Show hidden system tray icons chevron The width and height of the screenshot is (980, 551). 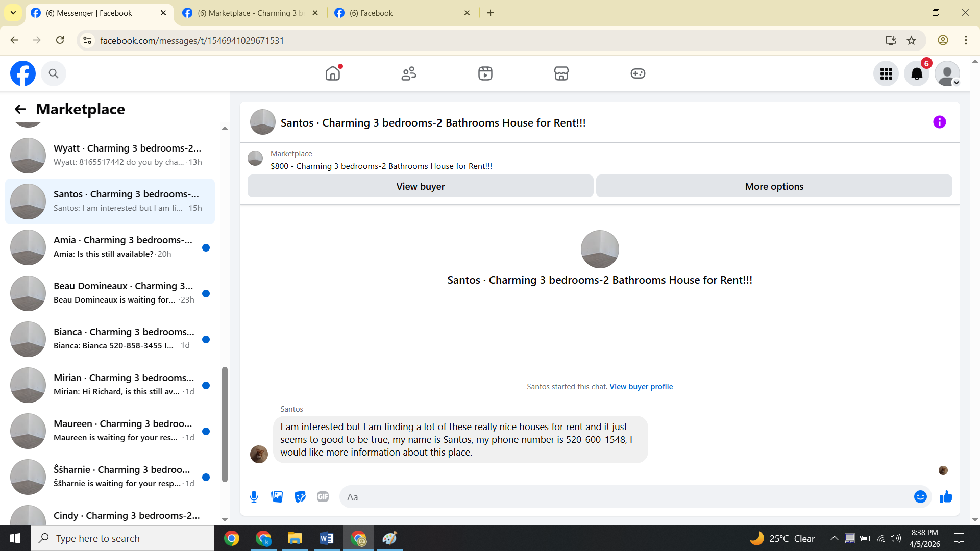tap(834, 538)
